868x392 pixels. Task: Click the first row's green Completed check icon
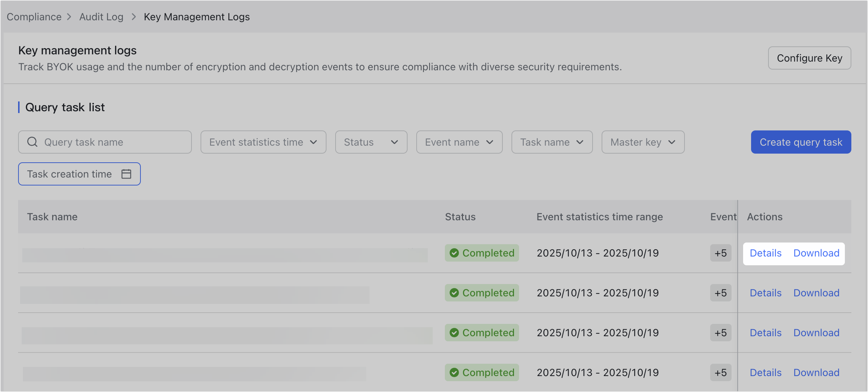pyautogui.click(x=454, y=253)
